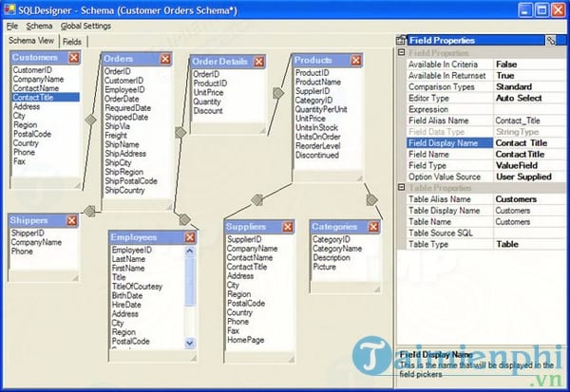Switch to the Schema View tab
The width and height of the screenshot is (570, 392).
(x=31, y=41)
